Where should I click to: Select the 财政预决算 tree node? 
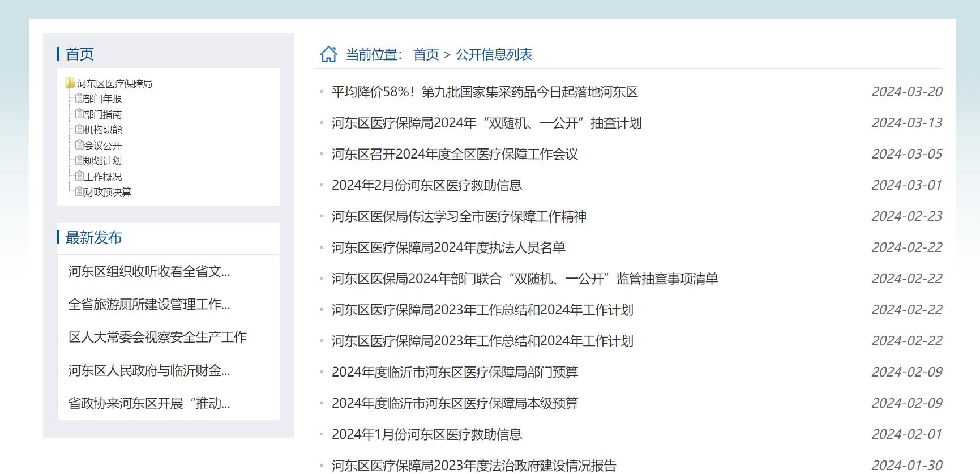108,192
